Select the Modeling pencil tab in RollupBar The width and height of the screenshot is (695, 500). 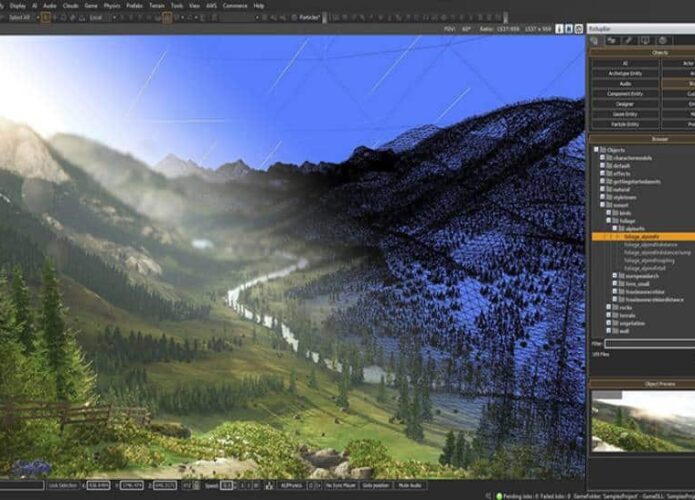(x=628, y=41)
